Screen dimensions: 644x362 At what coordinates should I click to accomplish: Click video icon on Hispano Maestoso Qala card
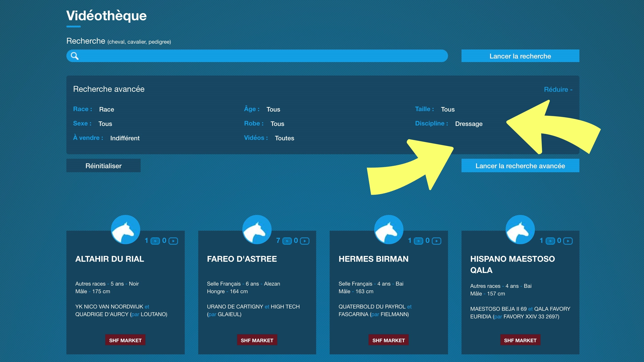[x=568, y=241]
